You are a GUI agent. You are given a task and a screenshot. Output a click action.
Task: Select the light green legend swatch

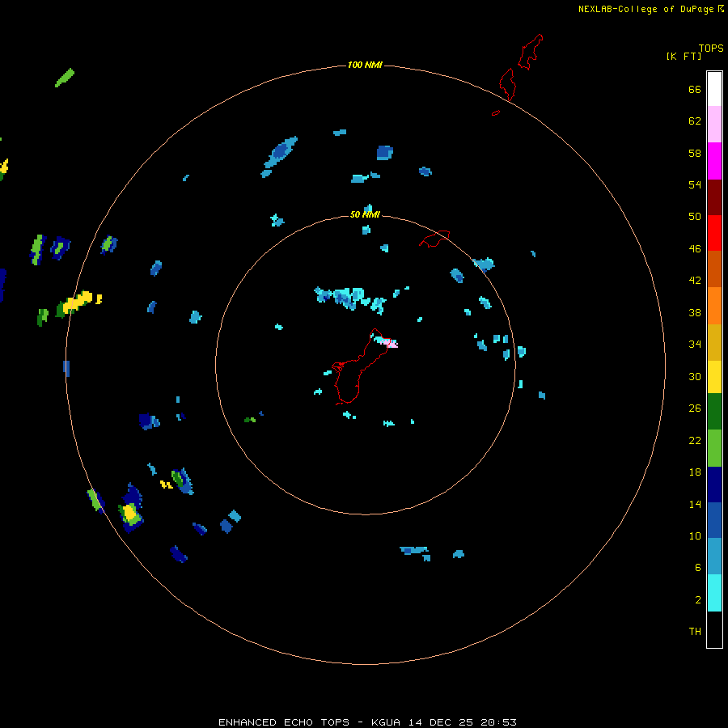[x=714, y=448]
